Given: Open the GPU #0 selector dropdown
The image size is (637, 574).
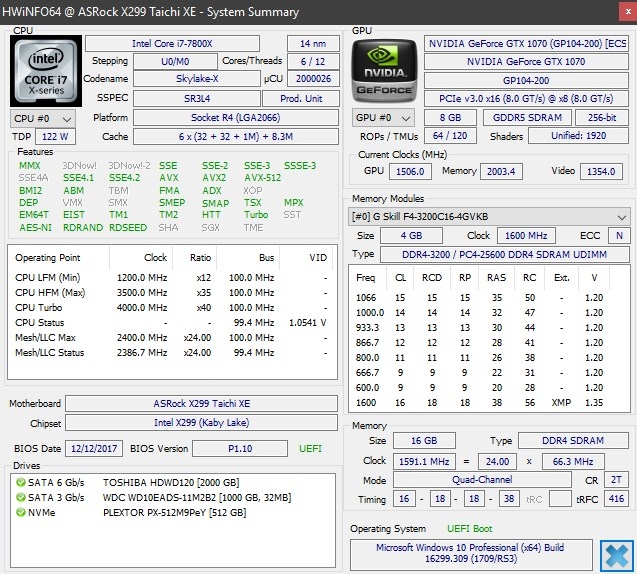Looking at the screenshot, I should tap(383, 118).
